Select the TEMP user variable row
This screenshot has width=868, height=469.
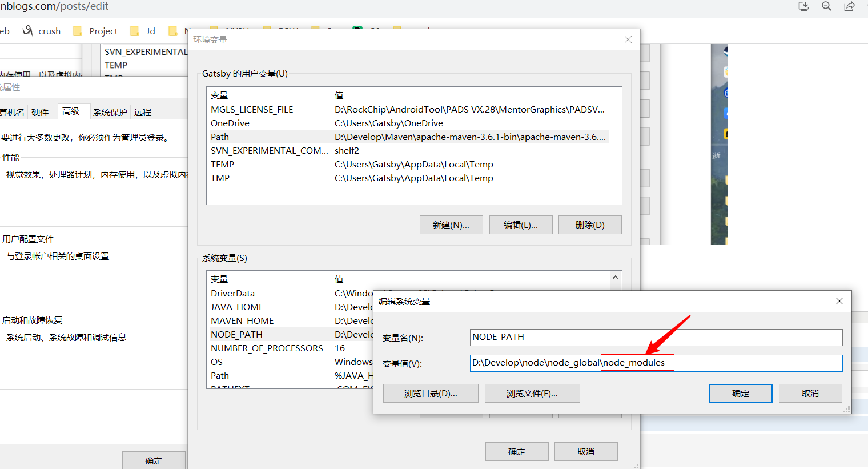pyautogui.click(x=408, y=164)
